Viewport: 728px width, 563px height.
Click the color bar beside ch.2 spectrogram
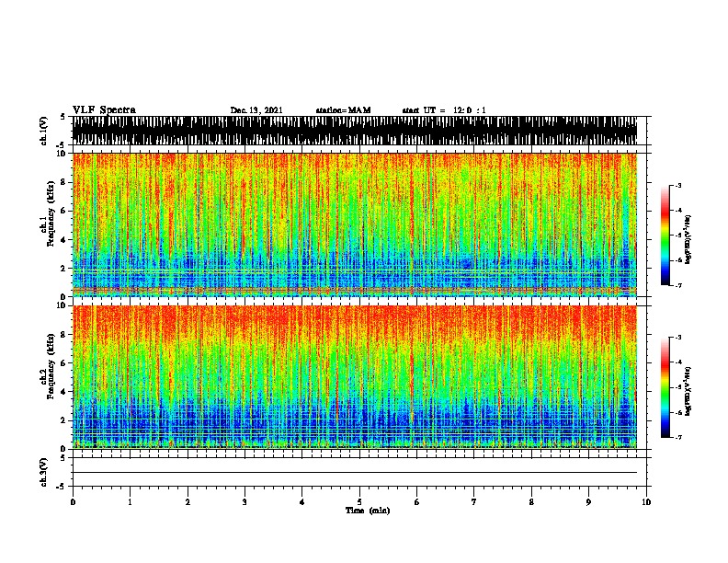pos(665,387)
